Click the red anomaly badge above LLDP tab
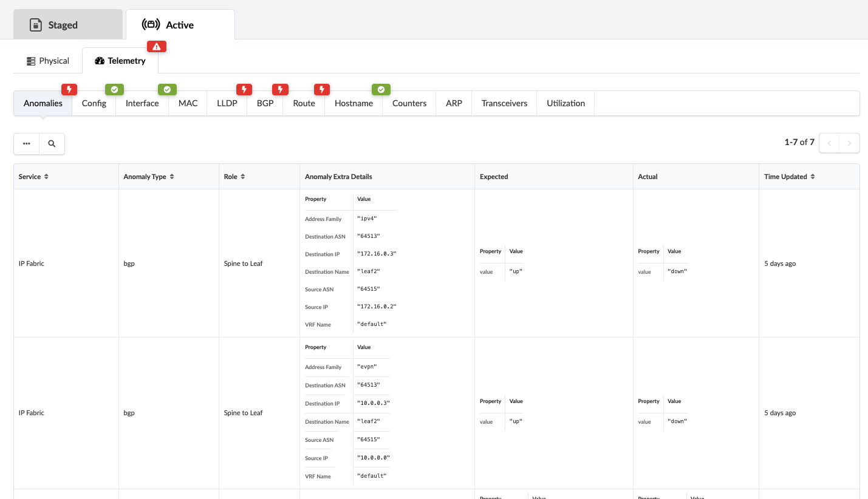 point(244,90)
